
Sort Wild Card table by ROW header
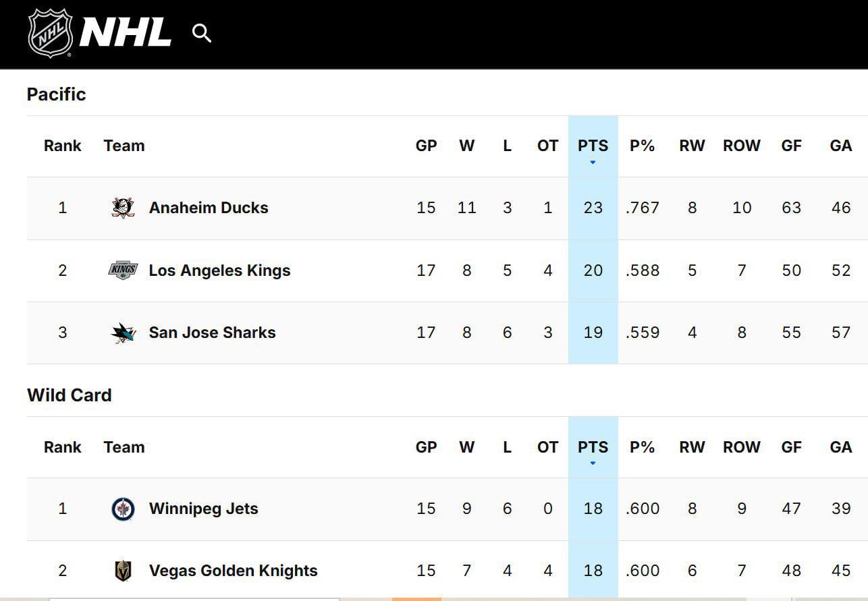pos(741,447)
